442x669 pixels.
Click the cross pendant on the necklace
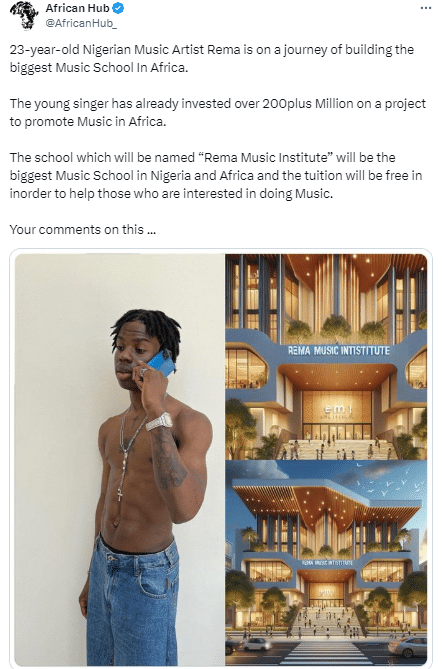[x=120, y=495]
